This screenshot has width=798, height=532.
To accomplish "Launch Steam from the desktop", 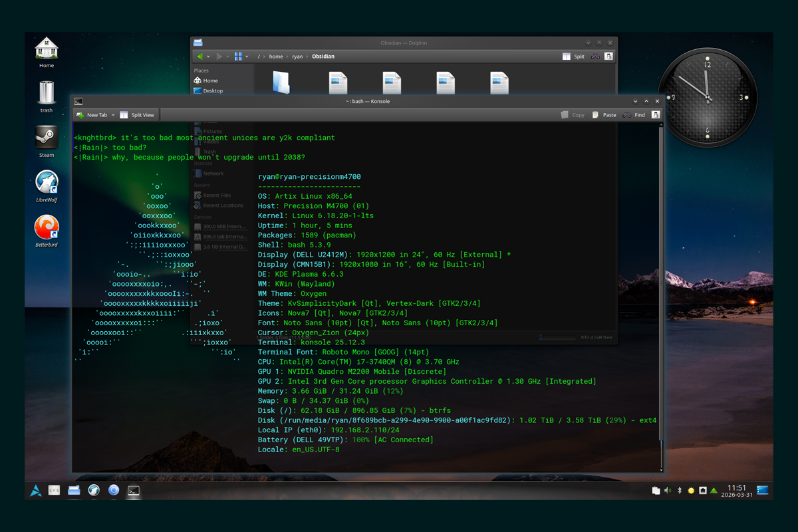I will 47,141.
